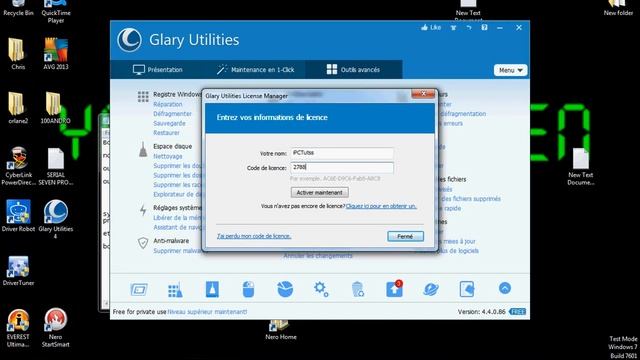This screenshot has width=640, height=360.
Task: Switch to Outils avancés tab
Action: click(x=353, y=70)
